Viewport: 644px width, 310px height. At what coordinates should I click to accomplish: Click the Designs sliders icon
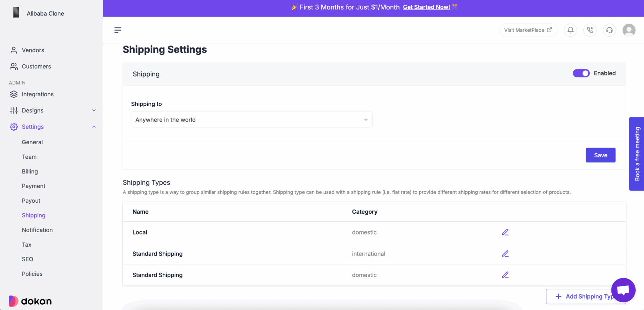pyautogui.click(x=14, y=110)
